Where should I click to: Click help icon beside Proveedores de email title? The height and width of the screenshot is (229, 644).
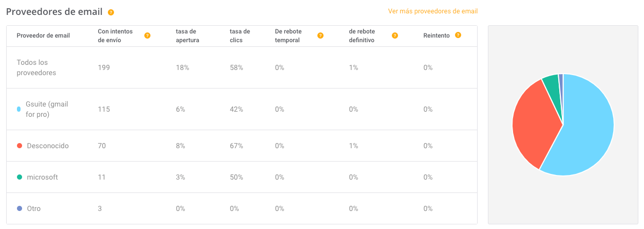pyautogui.click(x=111, y=12)
